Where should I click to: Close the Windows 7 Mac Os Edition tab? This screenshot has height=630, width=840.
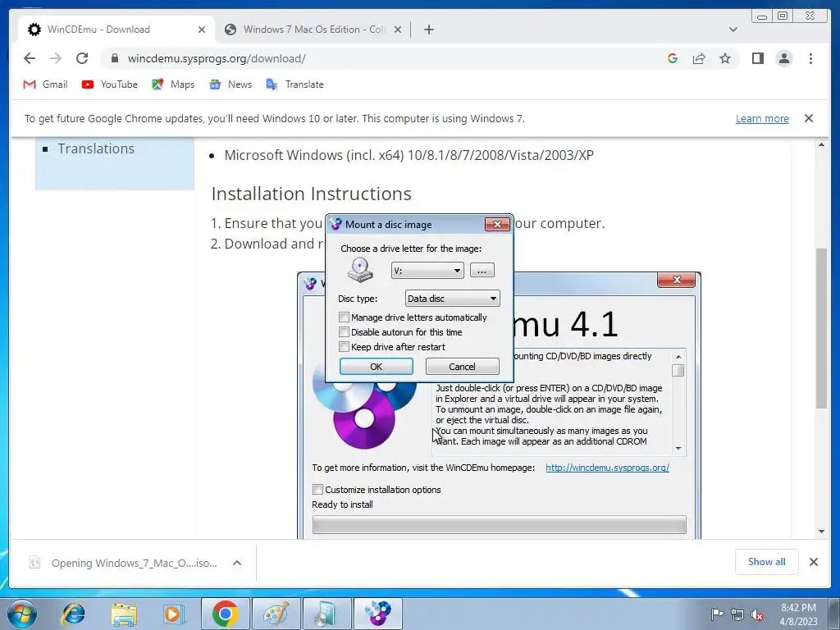[398, 30]
